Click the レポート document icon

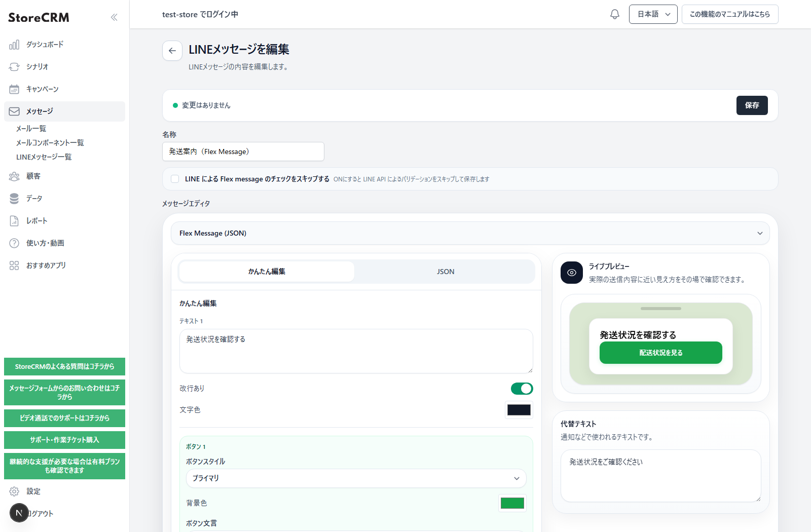tap(14, 221)
